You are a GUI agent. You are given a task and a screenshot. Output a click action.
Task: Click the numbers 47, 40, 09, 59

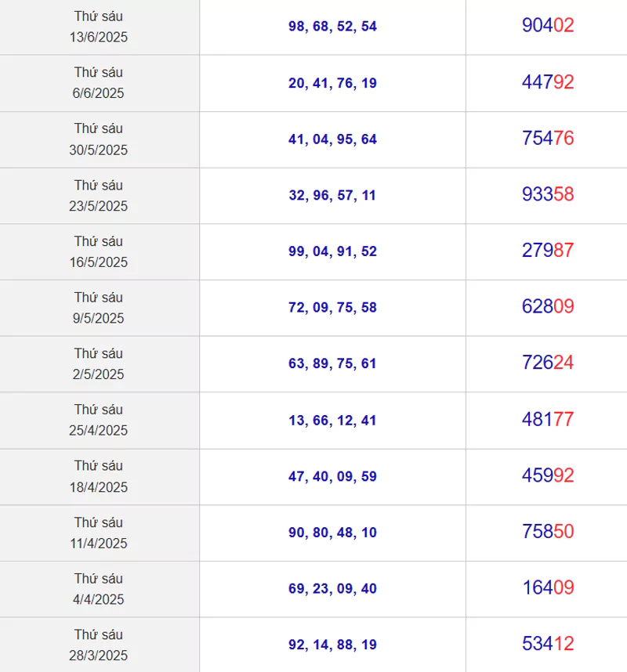(x=332, y=476)
